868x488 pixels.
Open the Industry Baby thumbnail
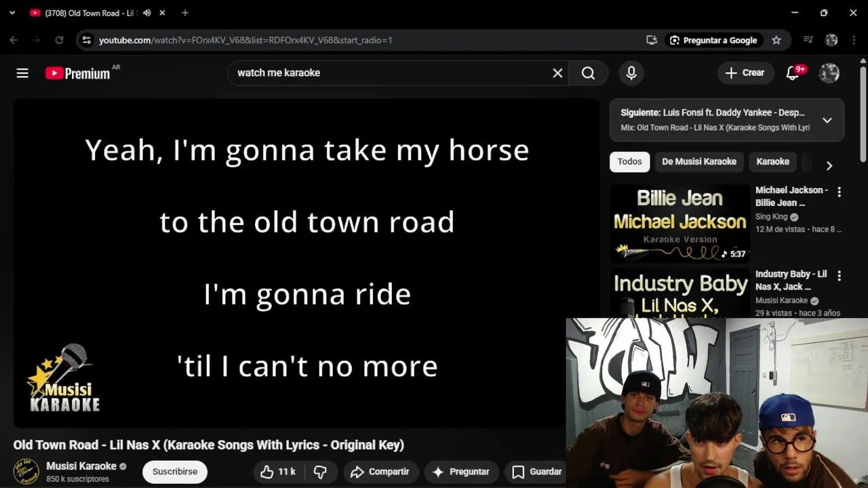tap(680, 293)
